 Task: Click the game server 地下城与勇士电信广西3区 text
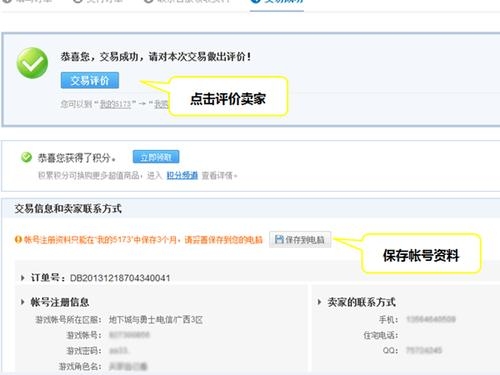[x=156, y=320]
